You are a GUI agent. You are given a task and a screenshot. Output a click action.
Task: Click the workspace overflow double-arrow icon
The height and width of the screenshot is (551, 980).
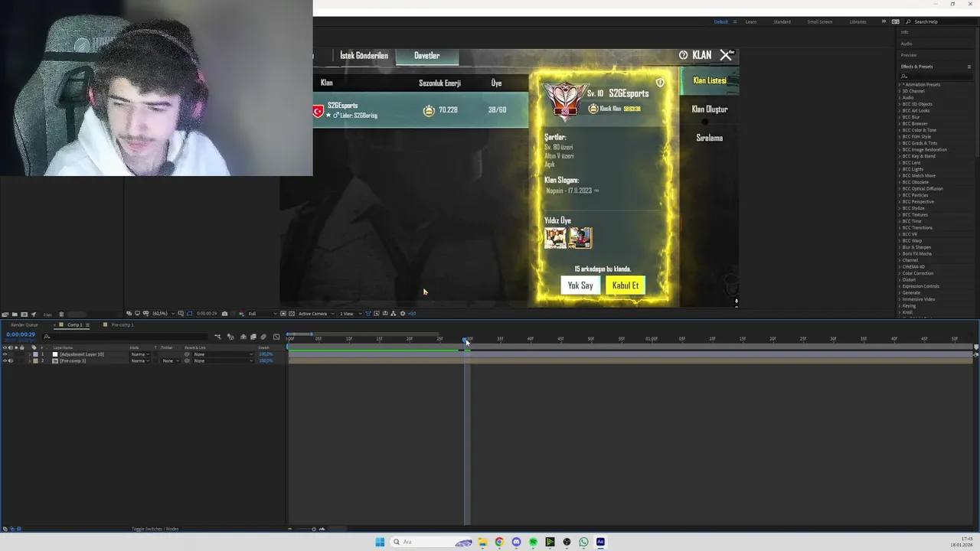tap(884, 21)
